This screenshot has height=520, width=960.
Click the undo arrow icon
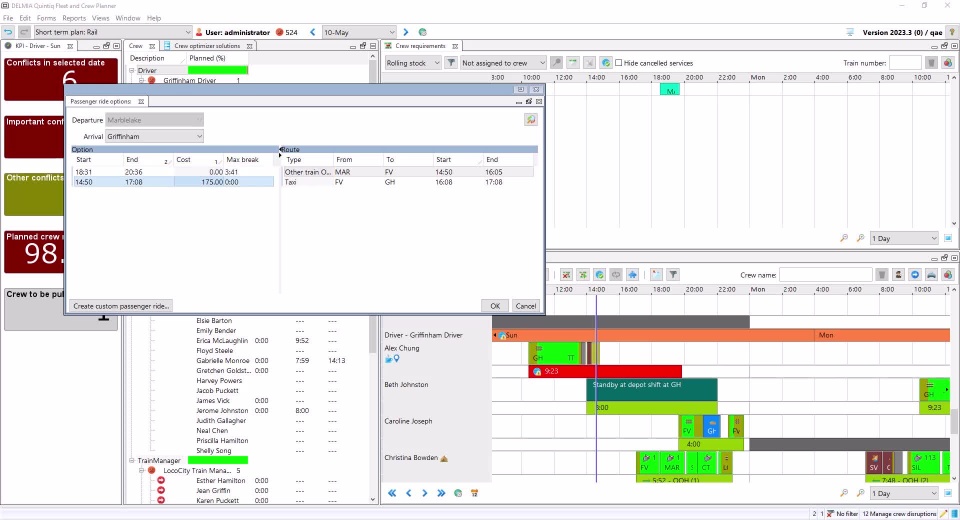8,32
